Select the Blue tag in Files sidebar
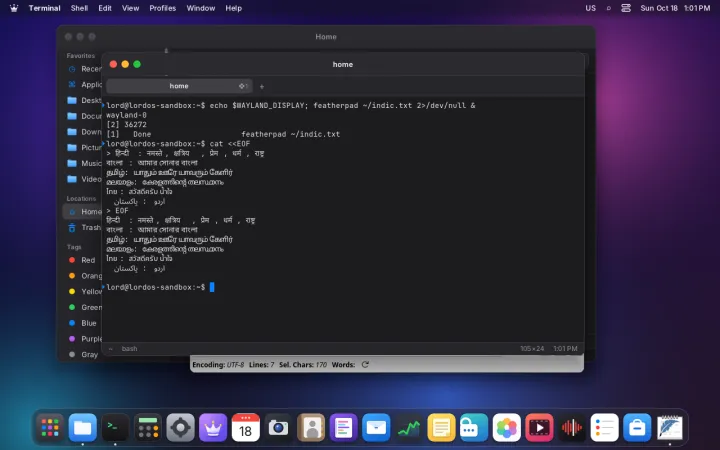 coord(83,323)
